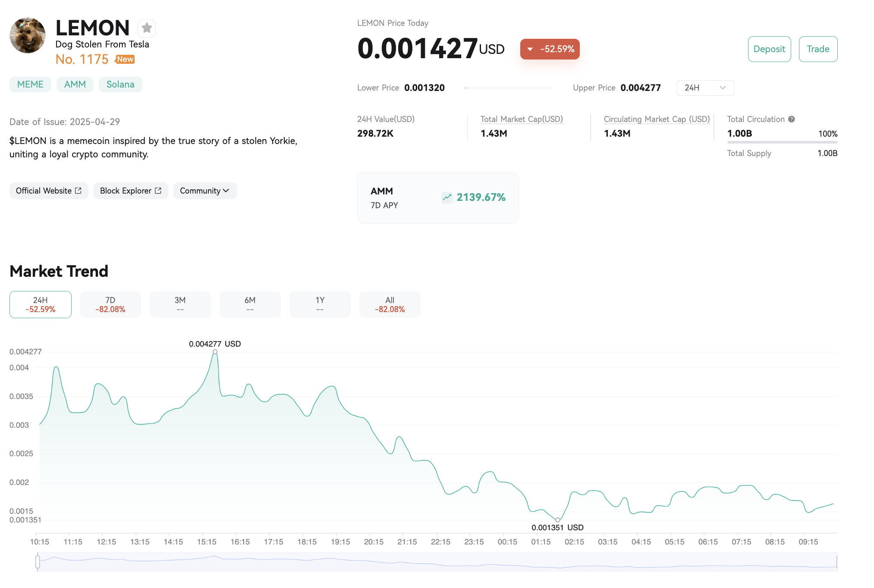
Task: Click the LEMON dog avatar image
Action: point(28,35)
